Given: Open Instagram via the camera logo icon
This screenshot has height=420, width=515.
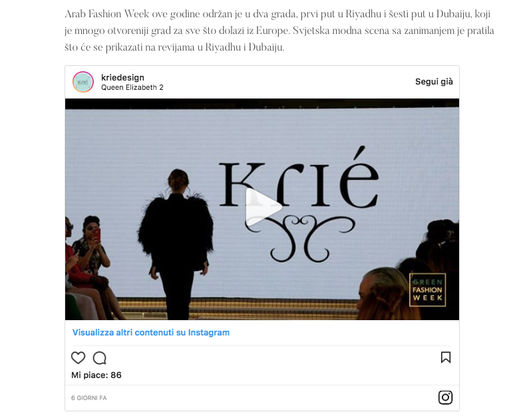Looking at the screenshot, I should tap(445, 397).
